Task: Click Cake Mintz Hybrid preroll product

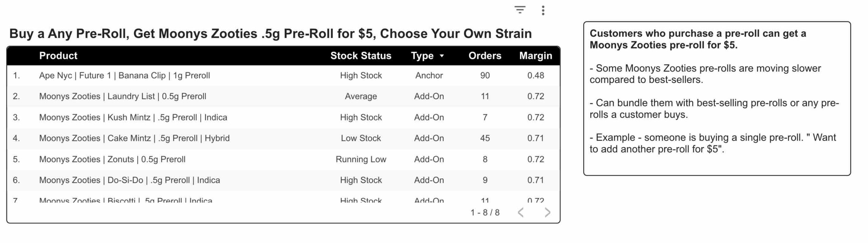Action: tap(134, 138)
